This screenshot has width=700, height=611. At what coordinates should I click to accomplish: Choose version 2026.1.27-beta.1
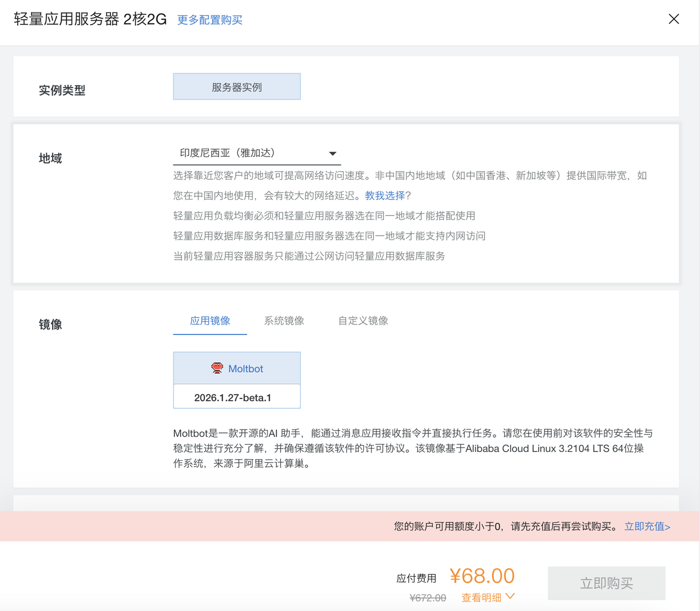coord(237,397)
